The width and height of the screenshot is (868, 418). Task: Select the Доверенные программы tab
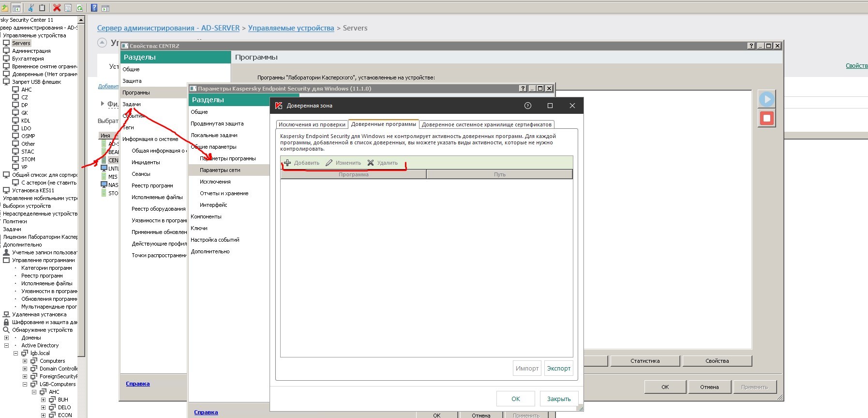point(384,124)
